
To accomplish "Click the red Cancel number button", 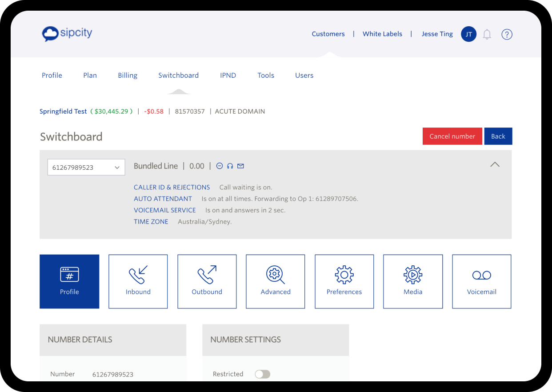I will pos(452,136).
